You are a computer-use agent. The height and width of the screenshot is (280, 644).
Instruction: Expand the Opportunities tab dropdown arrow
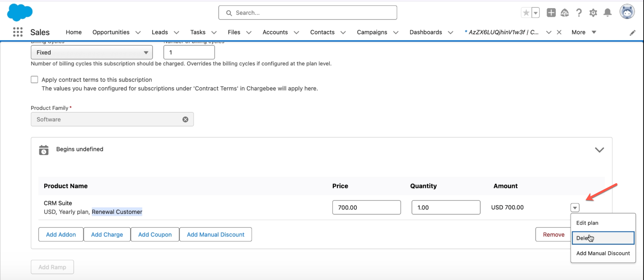(x=138, y=33)
